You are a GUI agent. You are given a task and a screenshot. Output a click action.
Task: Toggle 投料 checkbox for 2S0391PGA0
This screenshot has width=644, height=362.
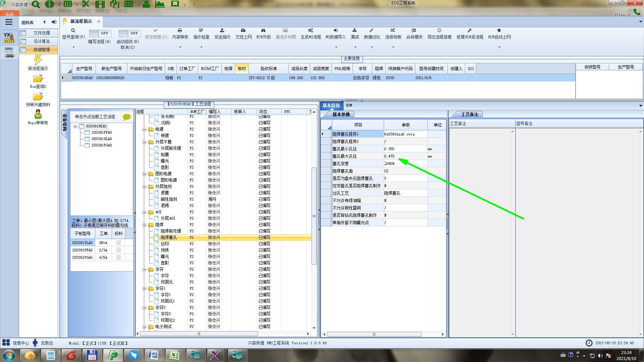pyautogui.click(x=118, y=257)
